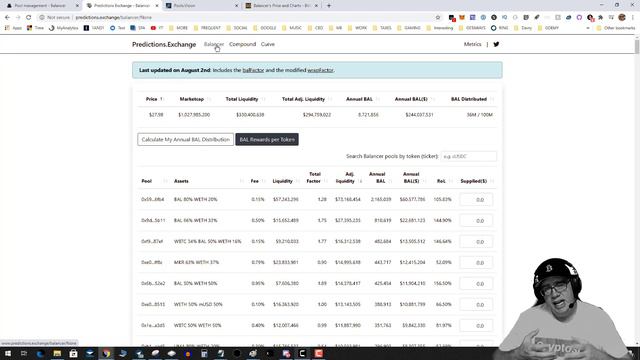Select the 0x59 pool address in first row
The height and width of the screenshot is (360, 640).
(153, 200)
